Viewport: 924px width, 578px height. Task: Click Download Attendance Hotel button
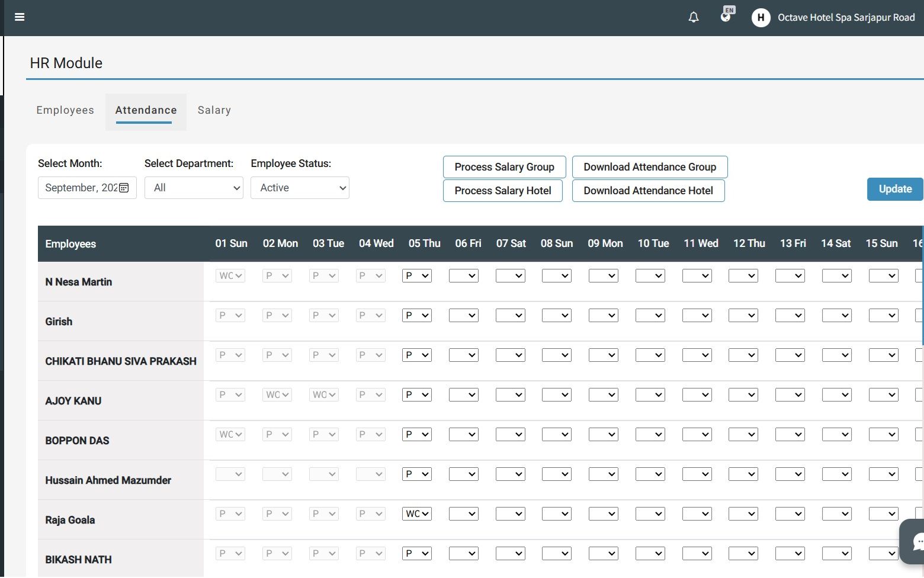point(648,191)
